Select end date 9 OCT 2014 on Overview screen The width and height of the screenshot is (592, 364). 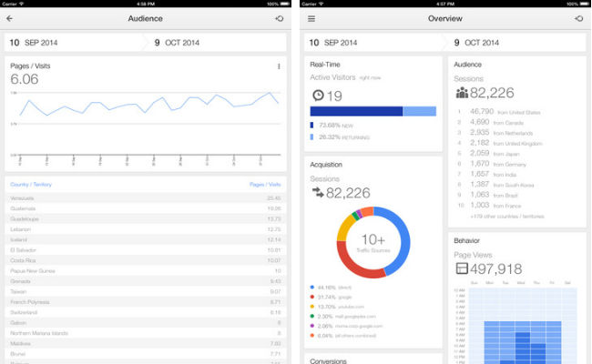pyautogui.click(x=476, y=43)
